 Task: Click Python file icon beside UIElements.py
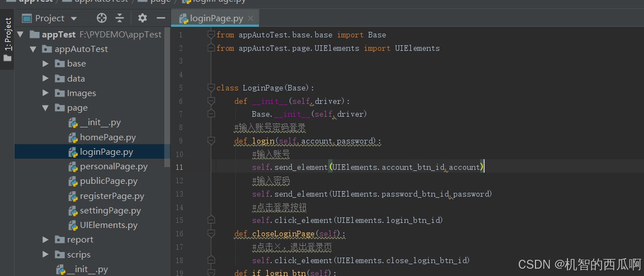73,225
